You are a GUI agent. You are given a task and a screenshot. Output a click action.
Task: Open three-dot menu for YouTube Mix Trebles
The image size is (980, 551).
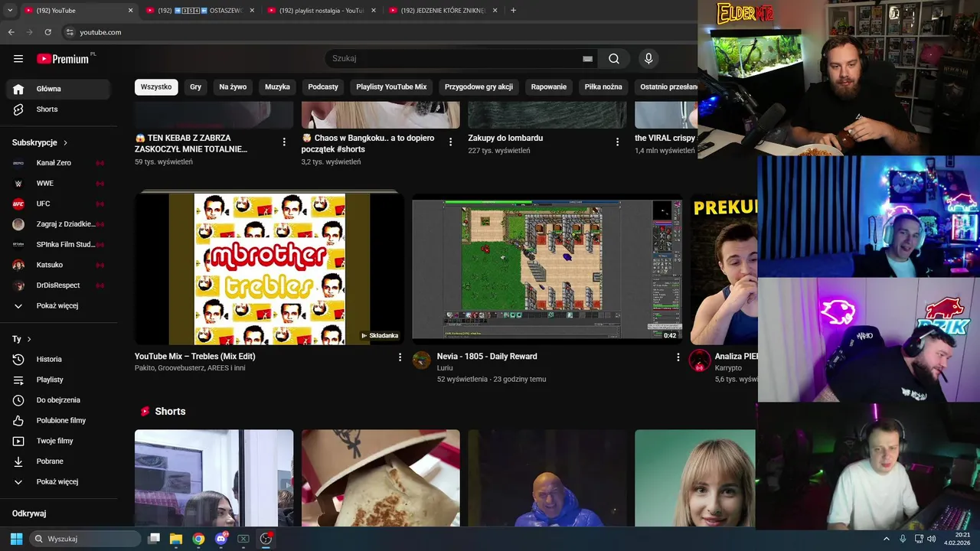tap(400, 357)
